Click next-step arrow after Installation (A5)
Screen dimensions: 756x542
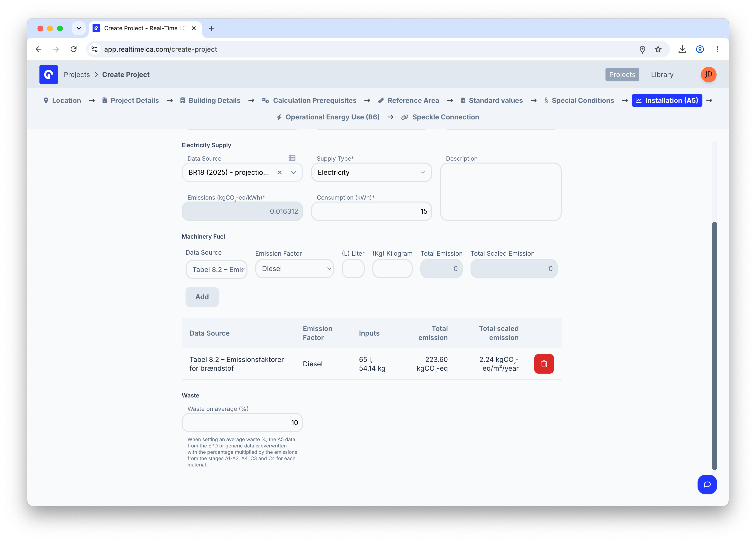point(709,100)
